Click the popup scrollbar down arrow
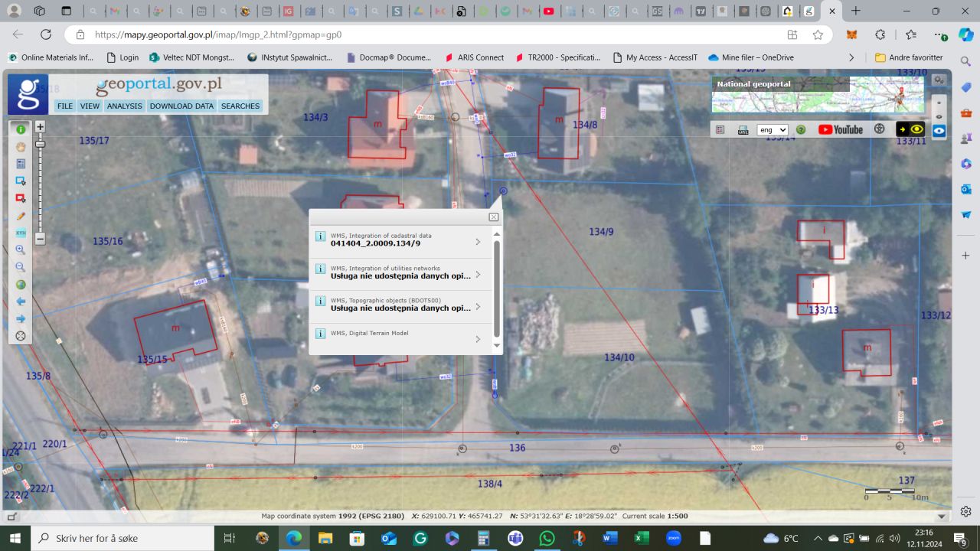980x551 pixels. (x=497, y=346)
